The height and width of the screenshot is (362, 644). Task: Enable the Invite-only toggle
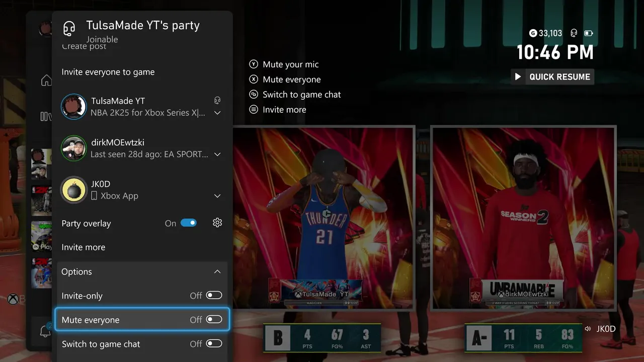tap(214, 295)
